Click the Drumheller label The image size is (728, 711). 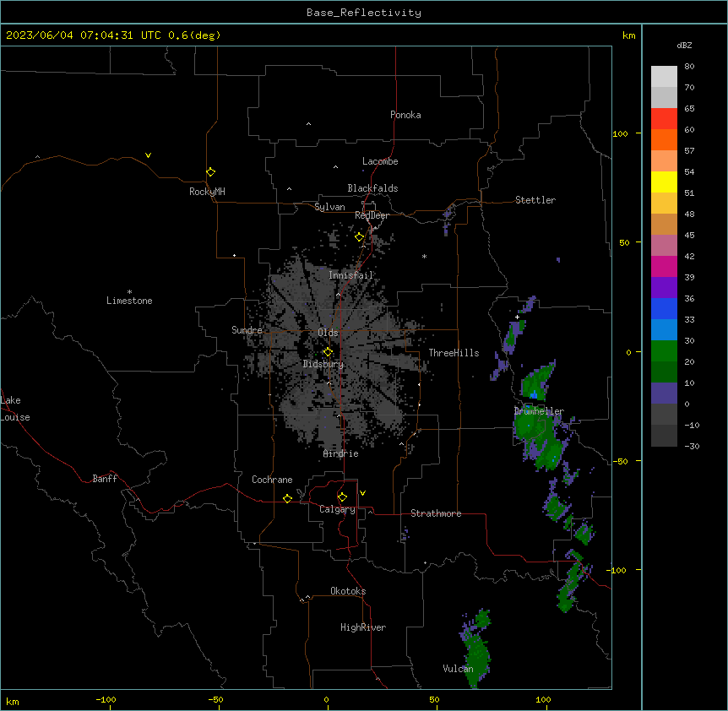539,411
